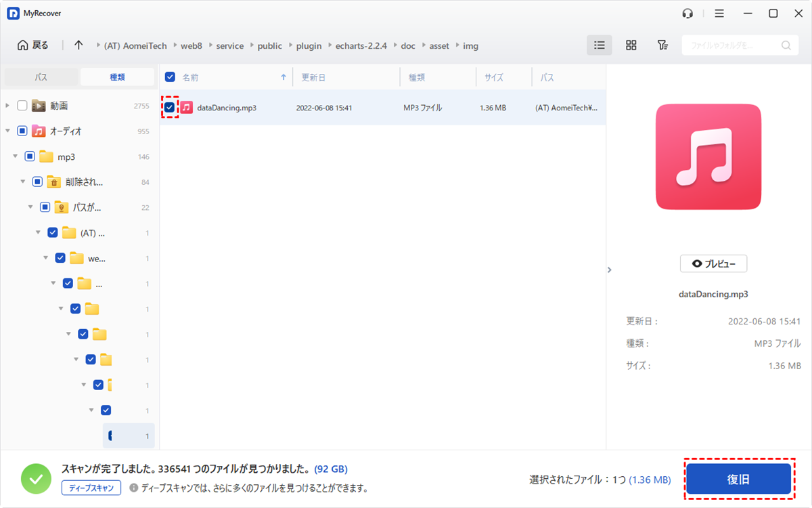This screenshot has height=508, width=812.
Task: Open the filter options icon
Action: 662,45
